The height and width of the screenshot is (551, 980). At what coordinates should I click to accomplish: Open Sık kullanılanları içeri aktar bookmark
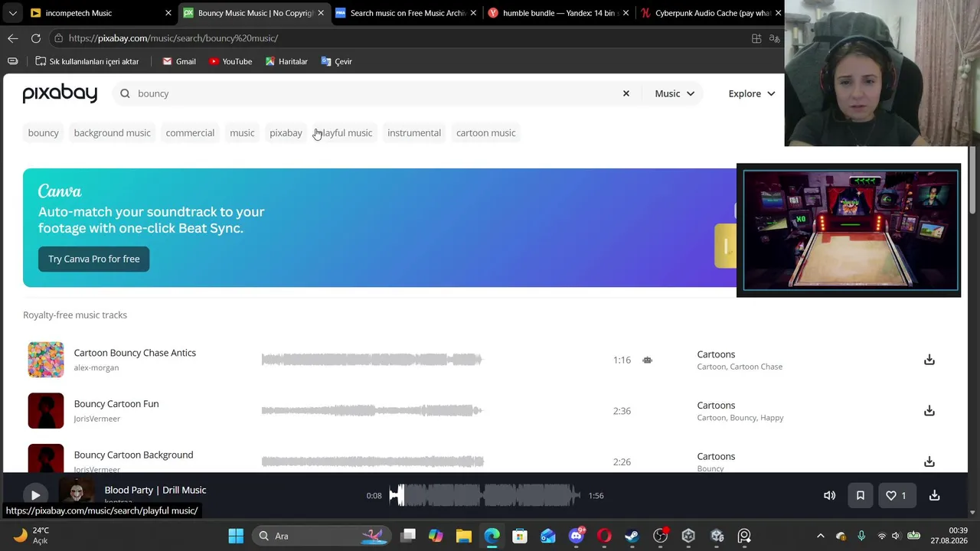(87, 61)
